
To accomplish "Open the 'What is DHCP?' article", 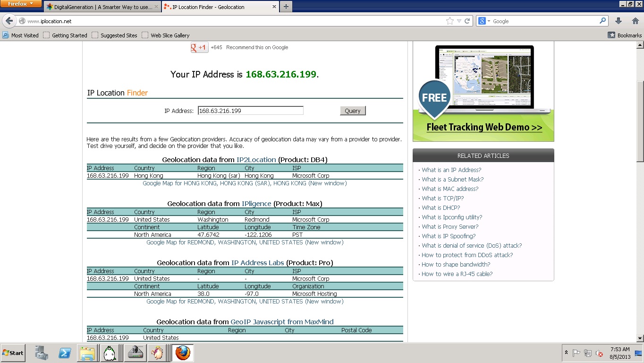I will [x=441, y=208].
